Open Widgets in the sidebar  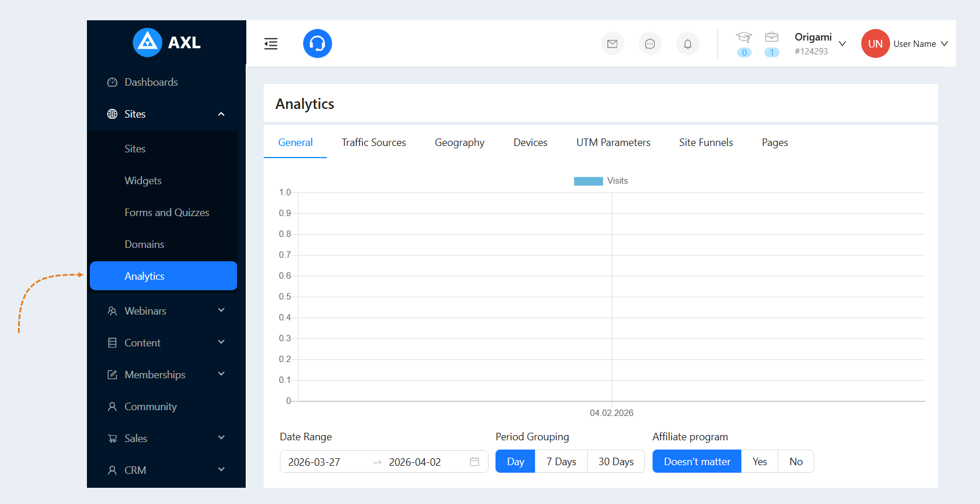[x=163, y=181]
